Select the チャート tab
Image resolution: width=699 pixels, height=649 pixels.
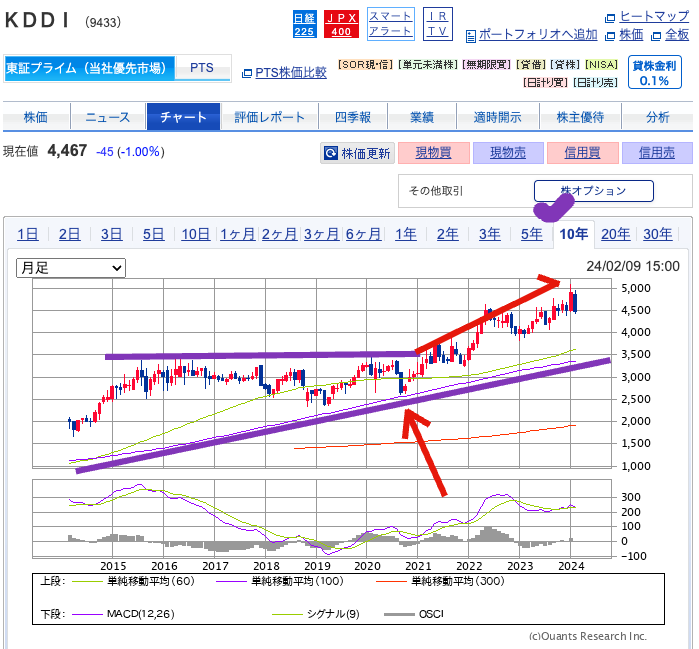(x=183, y=117)
